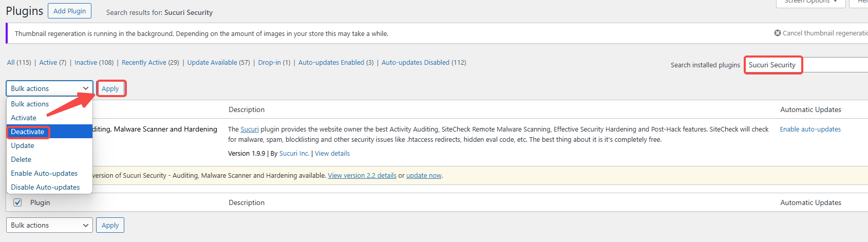
Task: Click the Add Plugin button
Action: [70, 11]
